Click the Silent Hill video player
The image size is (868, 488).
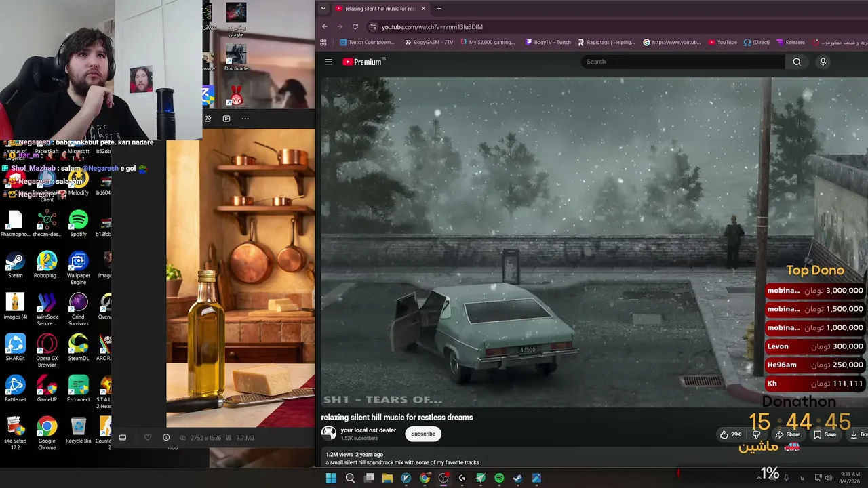tap(594, 242)
